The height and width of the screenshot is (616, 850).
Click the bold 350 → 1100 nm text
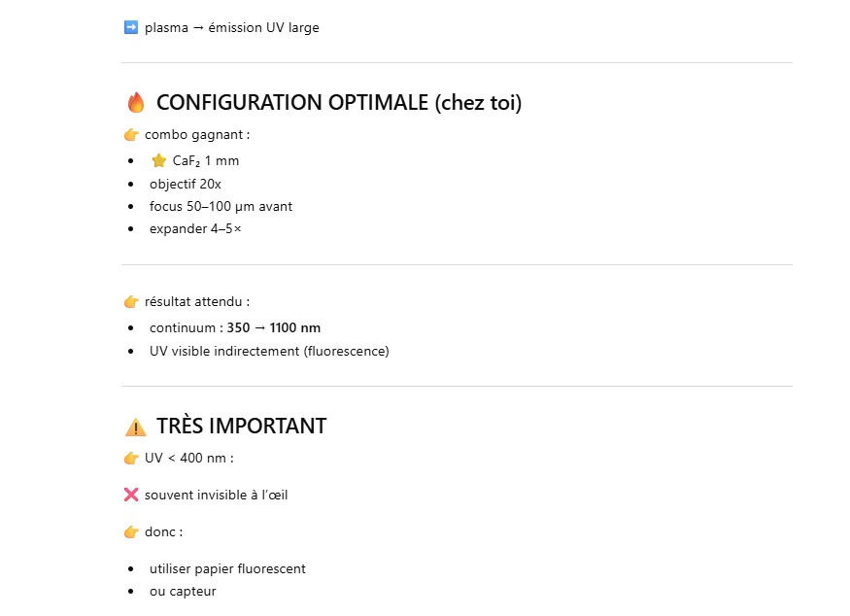pos(274,327)
